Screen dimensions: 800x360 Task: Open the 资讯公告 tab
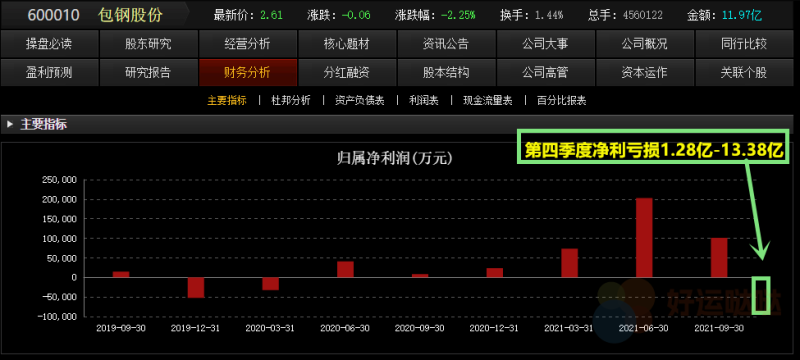(x=446, y=44)
